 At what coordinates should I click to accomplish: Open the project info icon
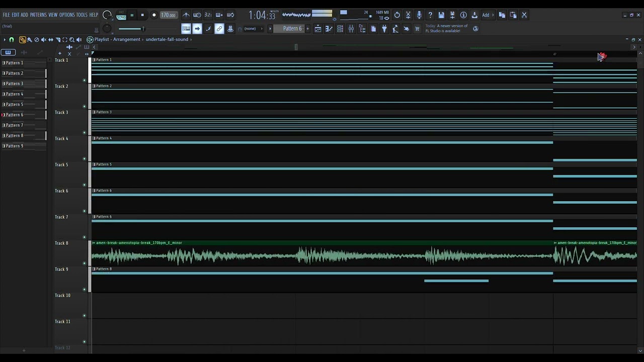(463, 15)
